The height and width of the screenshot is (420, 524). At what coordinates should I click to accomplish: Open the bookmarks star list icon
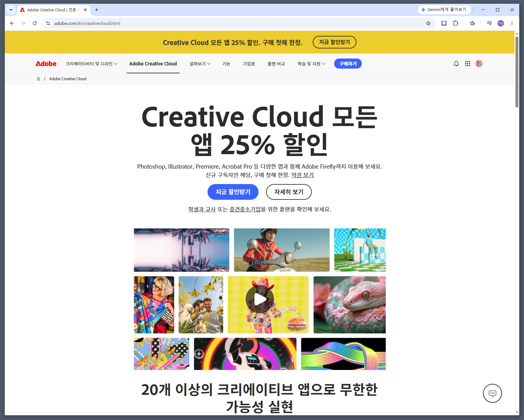coord(472,23)
